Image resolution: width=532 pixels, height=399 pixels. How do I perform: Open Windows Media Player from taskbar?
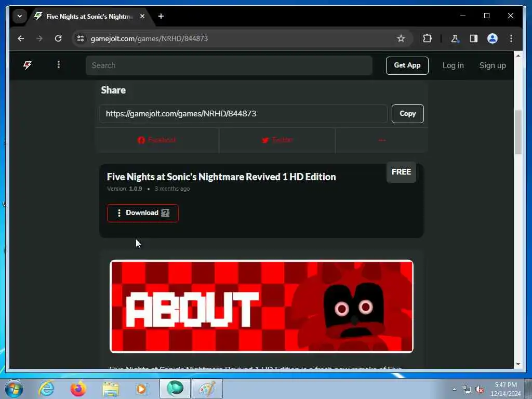point(141,389)
